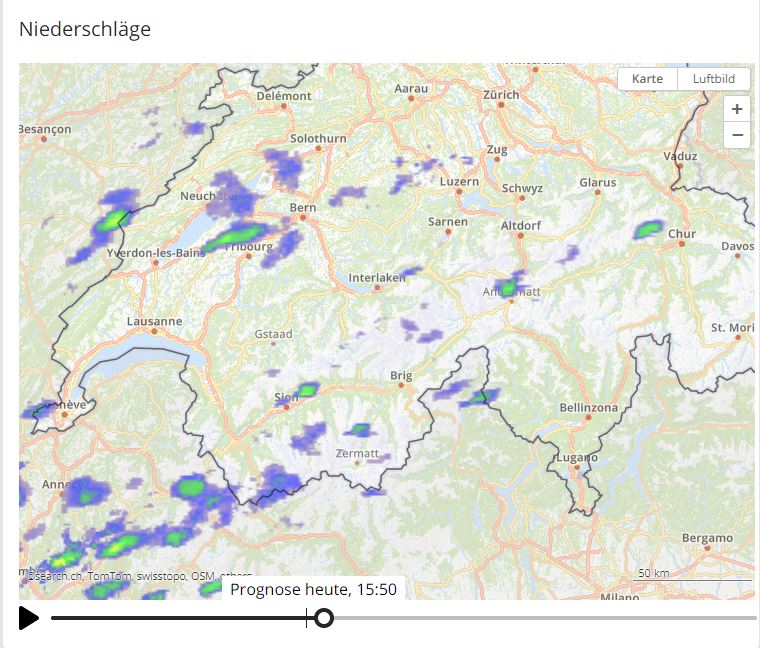
Task: Click the timeline slider handle
Action: (x=323, y=618)
